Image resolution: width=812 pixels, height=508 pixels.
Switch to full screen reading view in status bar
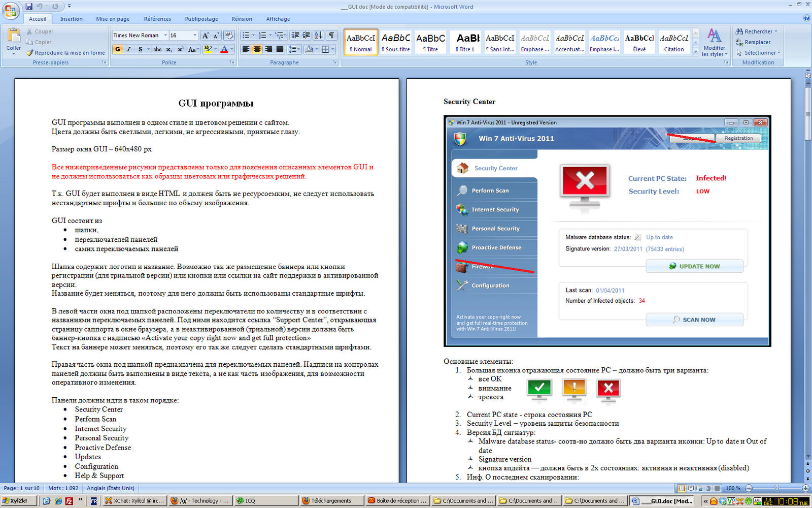click(x=692, y=488)
